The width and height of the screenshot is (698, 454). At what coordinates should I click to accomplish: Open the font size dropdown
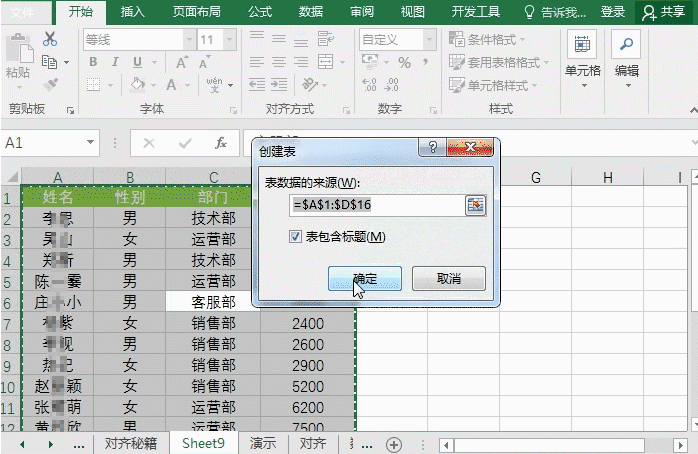coord(230,40)
